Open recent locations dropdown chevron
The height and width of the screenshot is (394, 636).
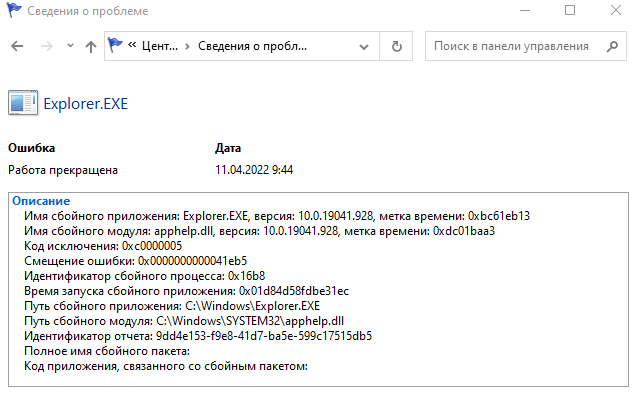click(70, 46)
